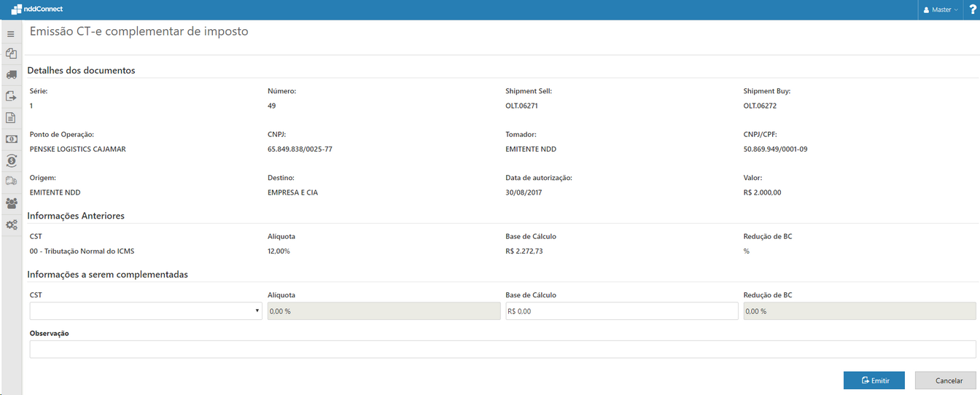Select the previous Alíquota value 12,00%
This screenshot has height=395, width=980.
pyautogui.click(x=279, y=251)
